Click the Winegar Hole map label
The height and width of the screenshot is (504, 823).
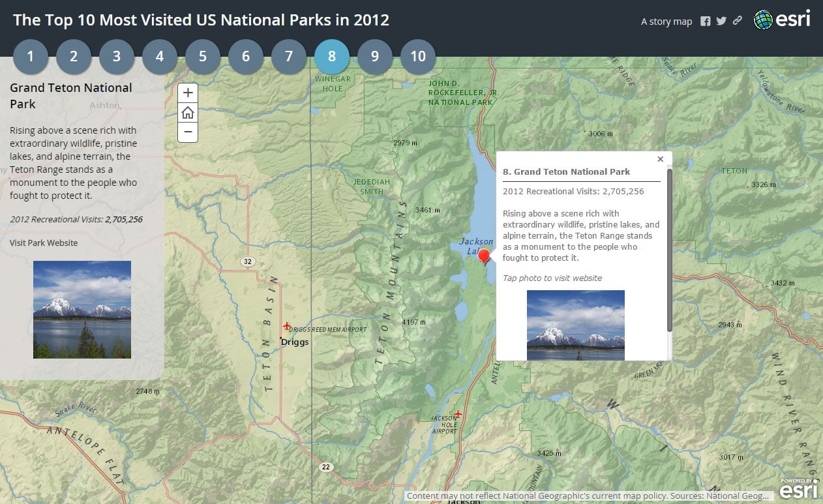coord(333,83)
